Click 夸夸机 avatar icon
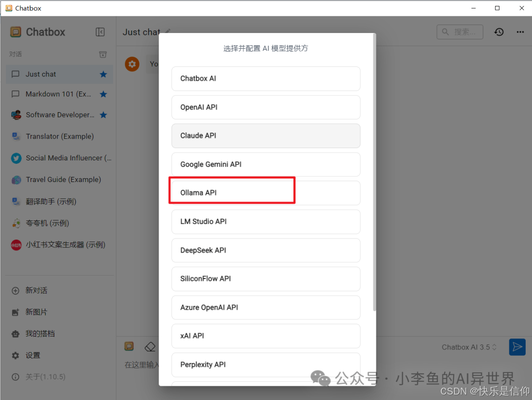The width and height of the screenshot is (532, 400). [x=16, y=223]
